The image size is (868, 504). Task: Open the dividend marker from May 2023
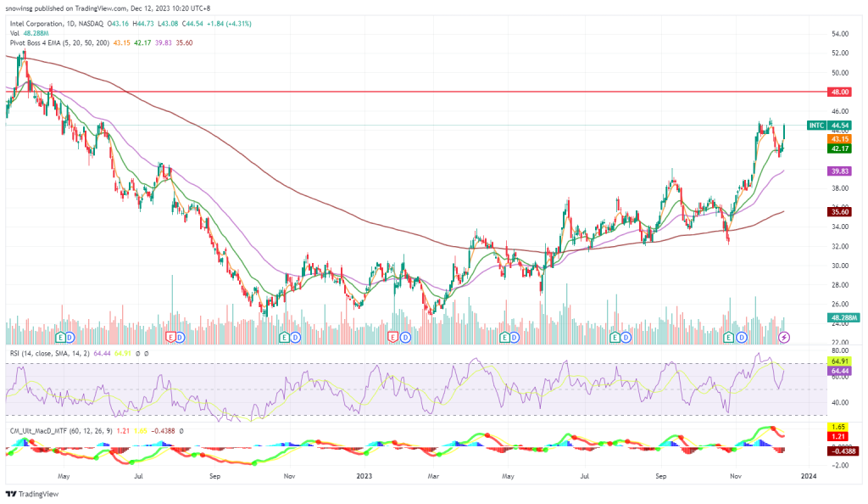[x=515, y=337]
